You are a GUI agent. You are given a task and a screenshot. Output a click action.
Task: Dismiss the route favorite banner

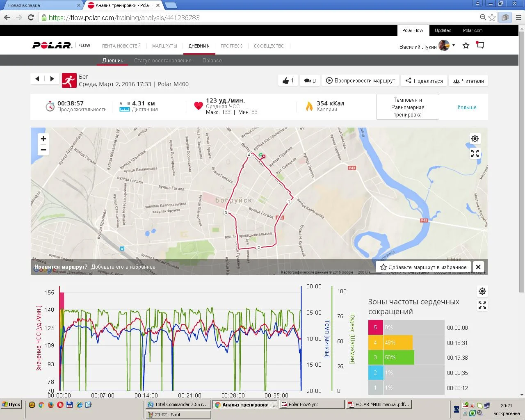pyautogui.click(x=478, y=267)
